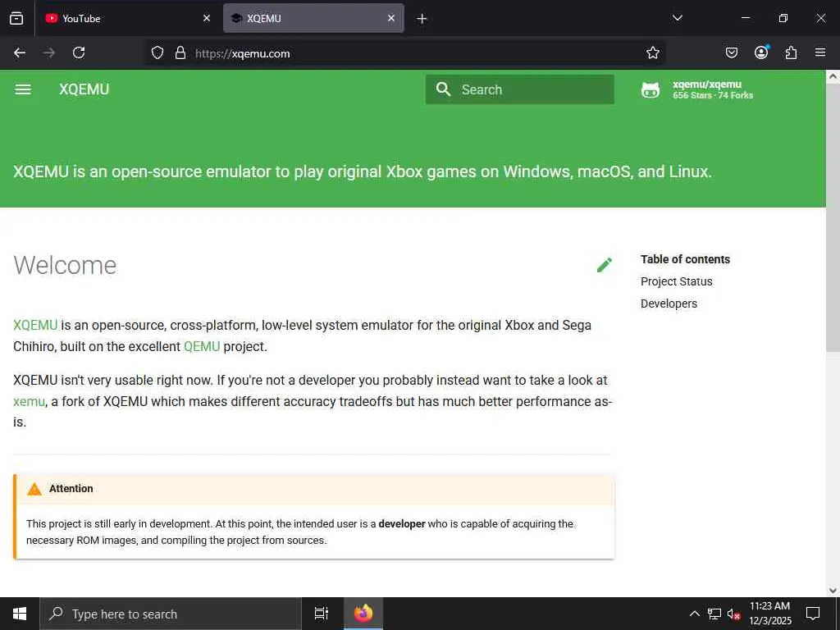Screen dimensions: 840x630
Task: Open the Firefox account icon
Action: point(761,52)
